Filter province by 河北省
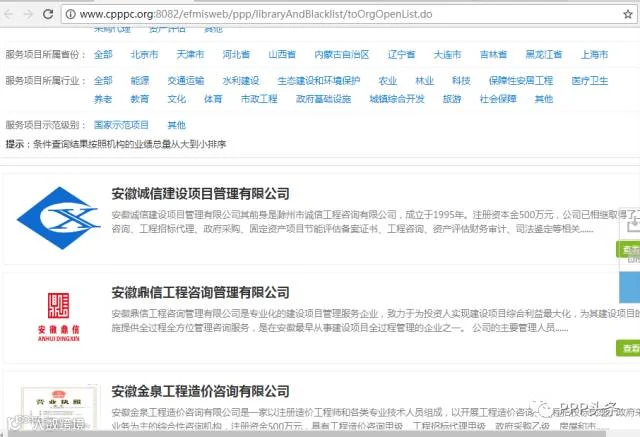This screenshot has width=640, height=437. click(x=236, y=54)
